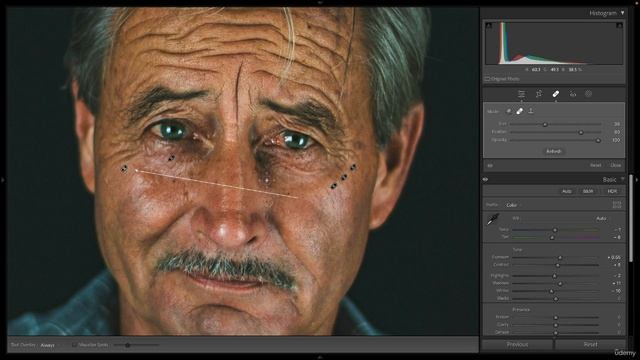Click the healing Opacity slider handle

[598, 140]
